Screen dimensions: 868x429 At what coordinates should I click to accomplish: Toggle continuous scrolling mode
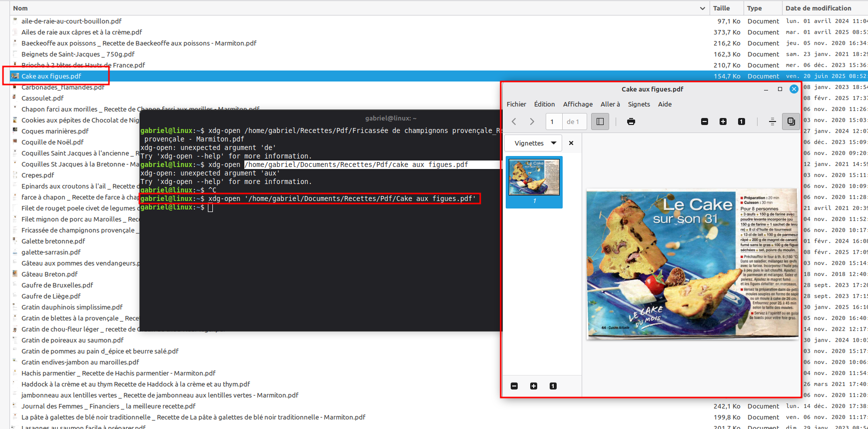773,121
